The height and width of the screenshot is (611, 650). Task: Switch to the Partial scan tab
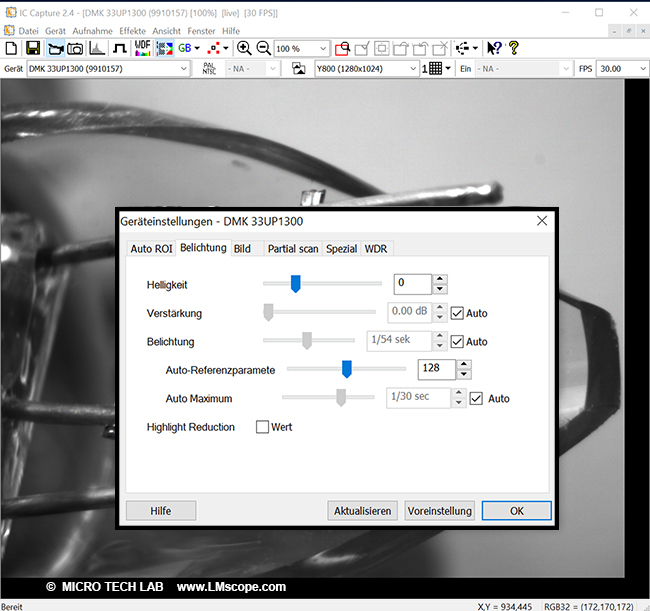293,248
